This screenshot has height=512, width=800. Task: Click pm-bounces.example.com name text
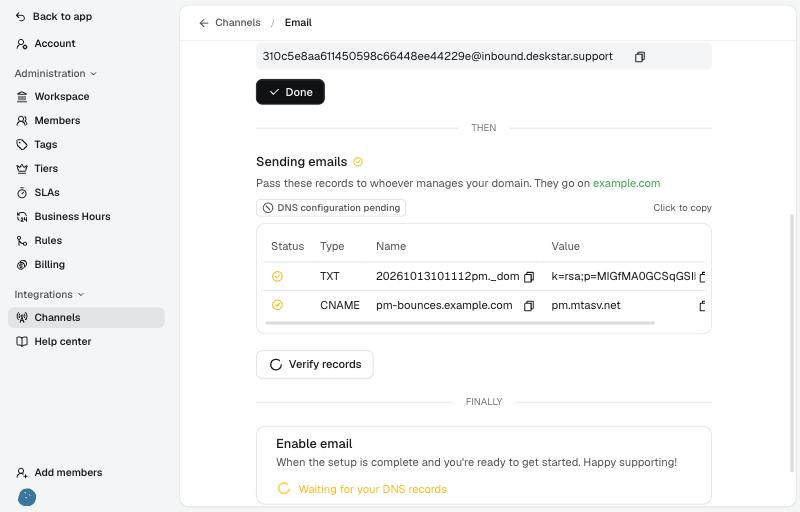click(444, 305)
